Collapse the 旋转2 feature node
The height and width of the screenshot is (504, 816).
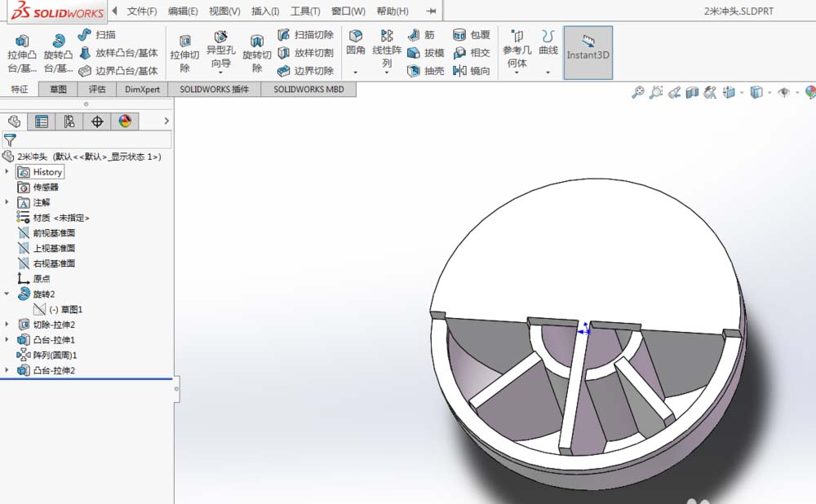(x=7, y=294)
